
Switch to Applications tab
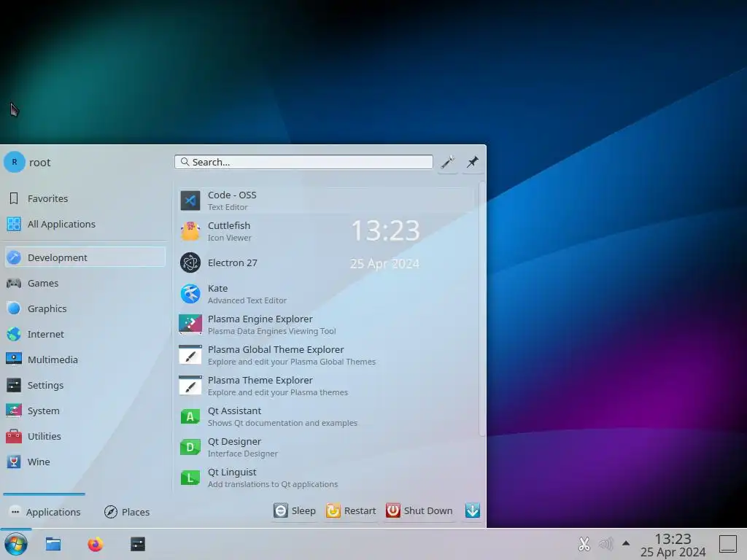click(44, 512)
